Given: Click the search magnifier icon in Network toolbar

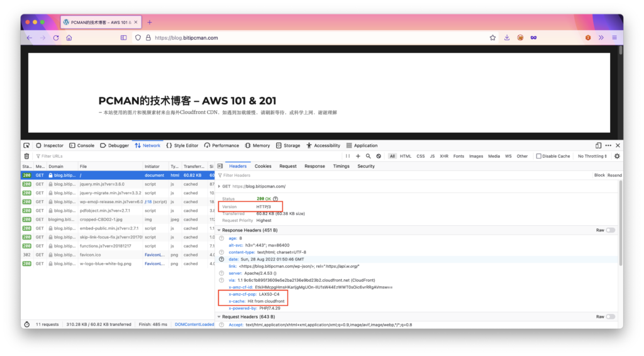Looking at the screenshot, I should coord(369,156).
